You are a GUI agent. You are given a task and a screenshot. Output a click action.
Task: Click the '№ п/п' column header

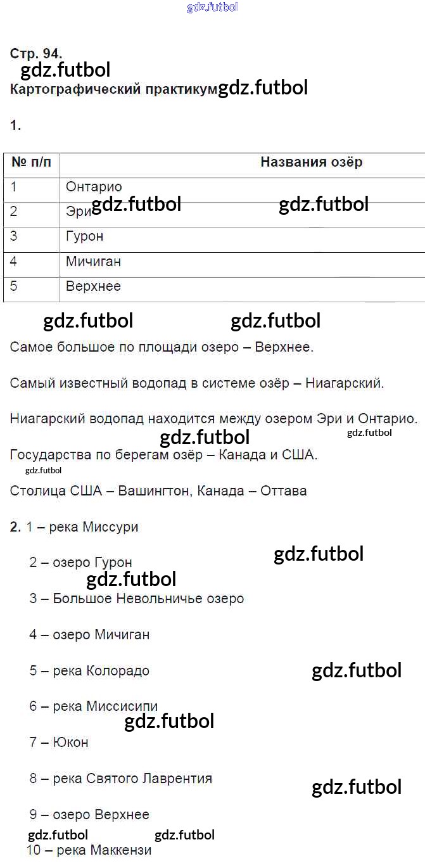point(31,162)
